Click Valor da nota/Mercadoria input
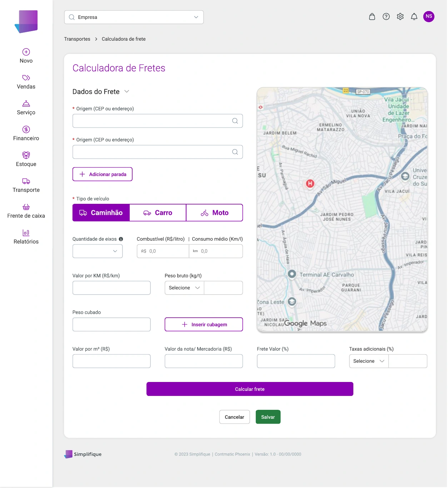The width and height of the screenshot is (448, 488). [204, 361]
